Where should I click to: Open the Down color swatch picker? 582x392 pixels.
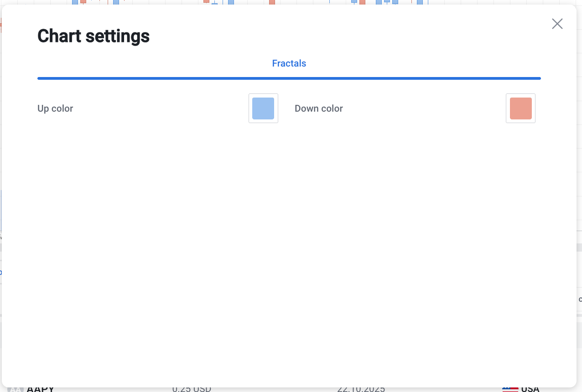(520, 108)
